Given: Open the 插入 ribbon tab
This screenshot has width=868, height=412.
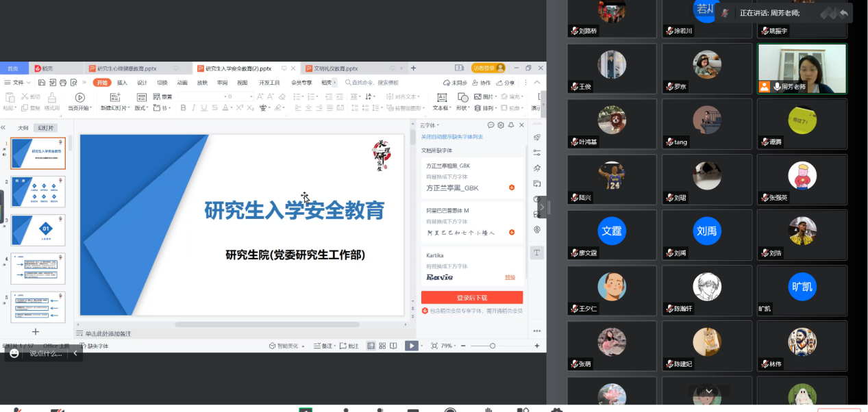Looking at the screenshot, I should 122,82.
